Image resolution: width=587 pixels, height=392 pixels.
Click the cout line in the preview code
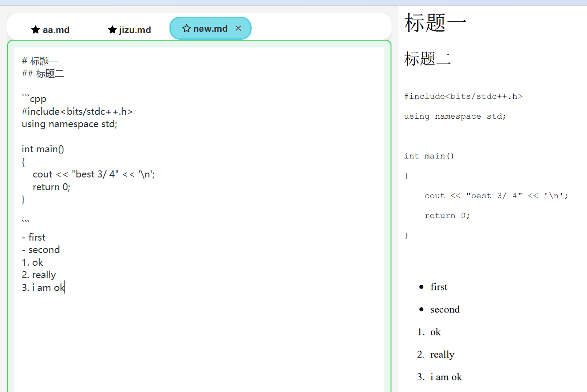497,196
